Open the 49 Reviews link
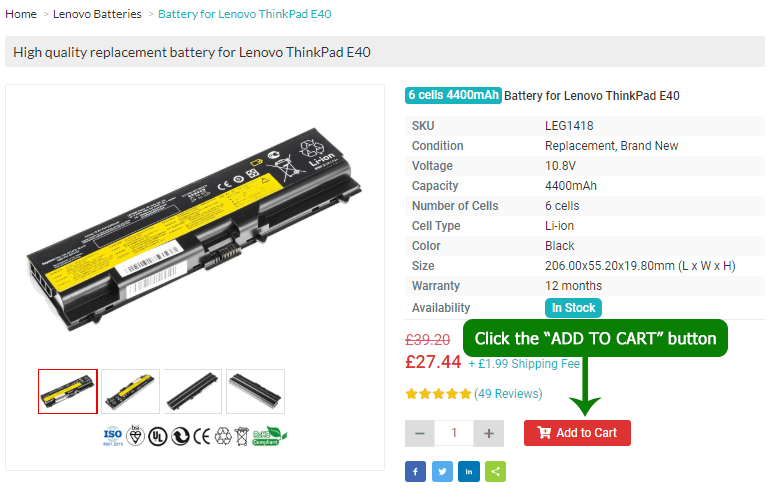This screenshot has height=500, width=770. [508, 394]
